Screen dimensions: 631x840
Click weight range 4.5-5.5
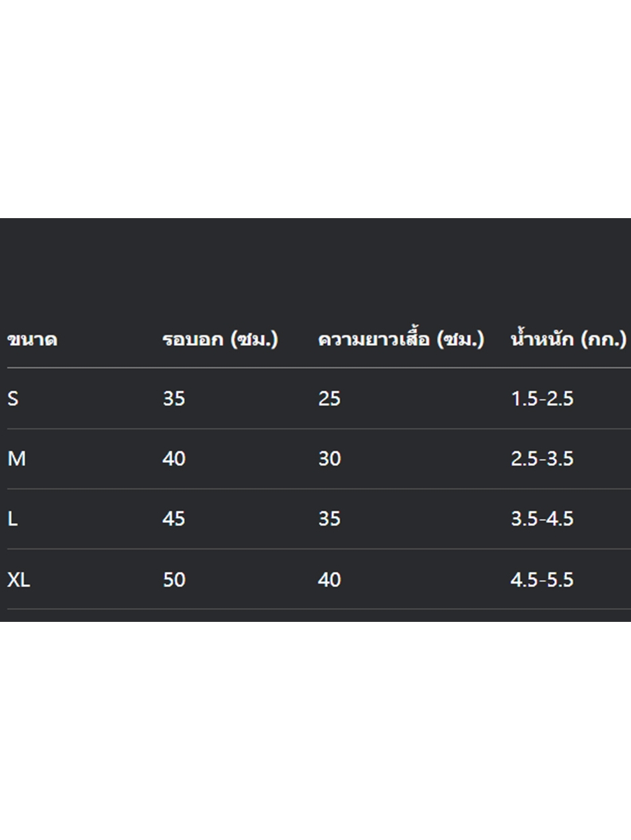click(542, 580)
